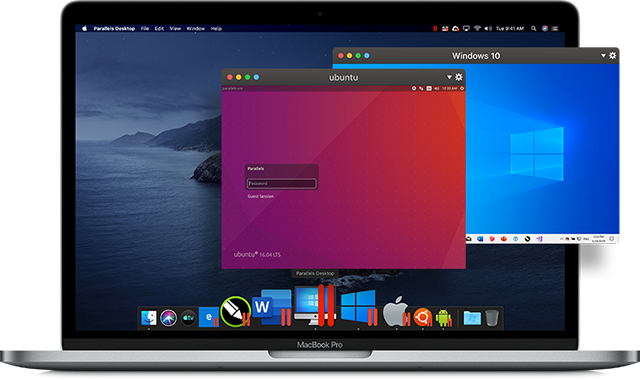640x380 pixels.
Task: Expand the Windows 10 window dropdown arrow
Action: pyautogui.click(x=603, y=55)
